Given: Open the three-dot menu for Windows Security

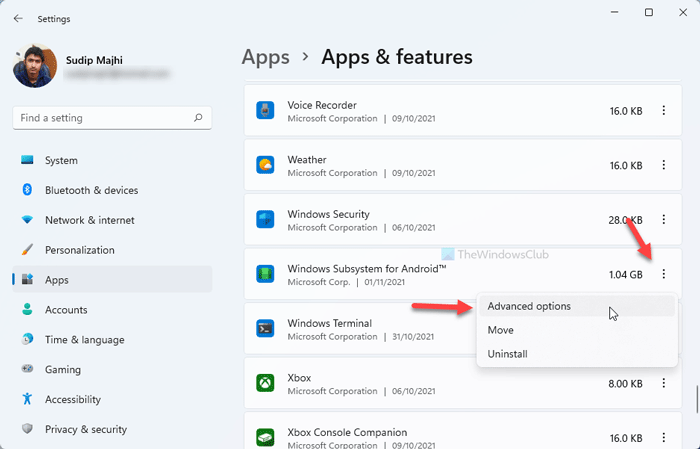Looking at the screenshot, I should click(664, 220).
